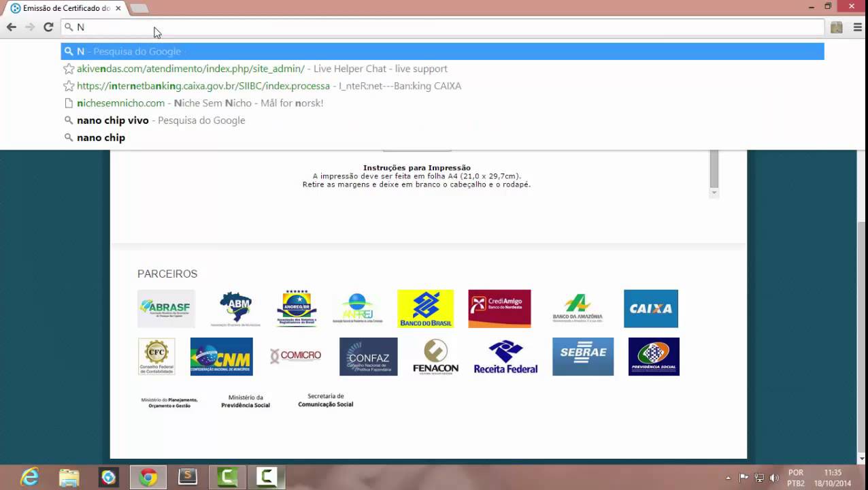Screen dimensions: 868x490
Task: Open File Explorer from taskbar
Action: [69, 478]
